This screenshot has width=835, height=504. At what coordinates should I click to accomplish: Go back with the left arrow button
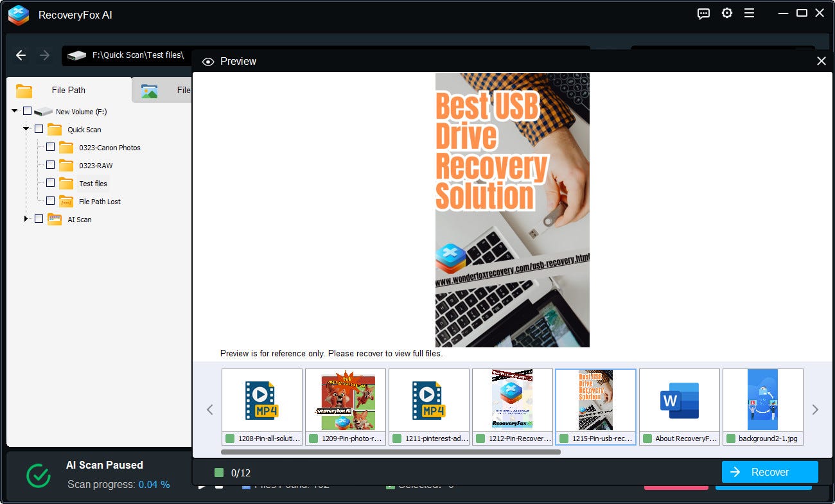21,55
